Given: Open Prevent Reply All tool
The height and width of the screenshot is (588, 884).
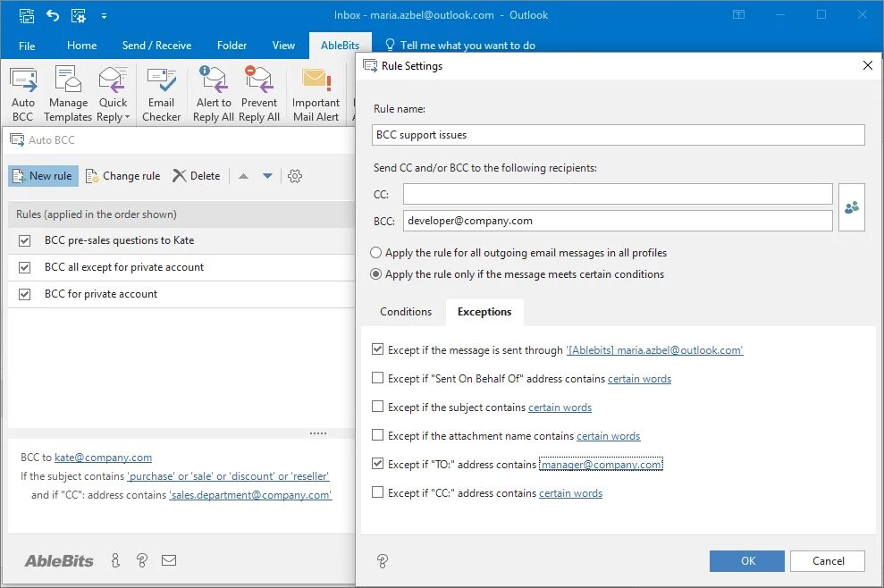Looking at the screenshot, I should pyautogui.click(x=259, y=94).
